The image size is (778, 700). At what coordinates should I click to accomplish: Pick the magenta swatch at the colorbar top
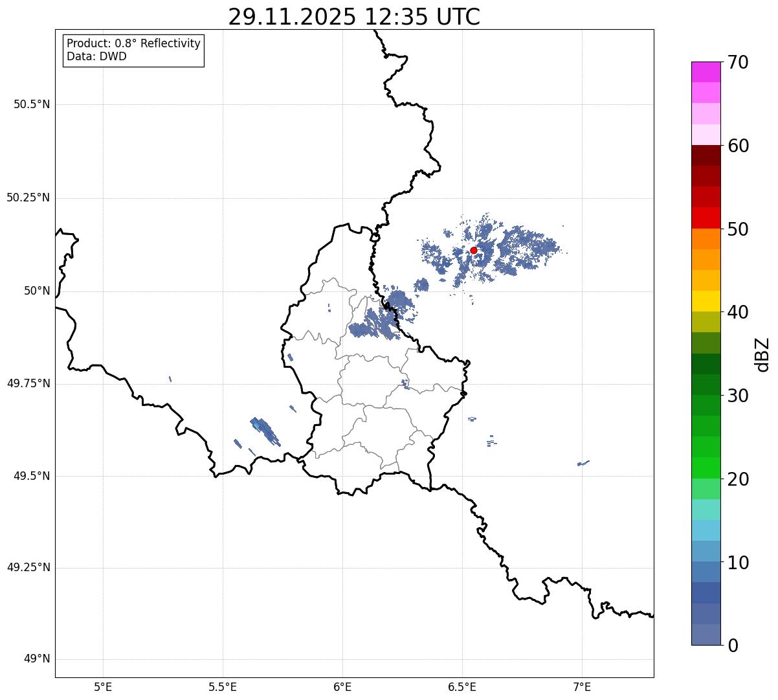click(706, 72)
